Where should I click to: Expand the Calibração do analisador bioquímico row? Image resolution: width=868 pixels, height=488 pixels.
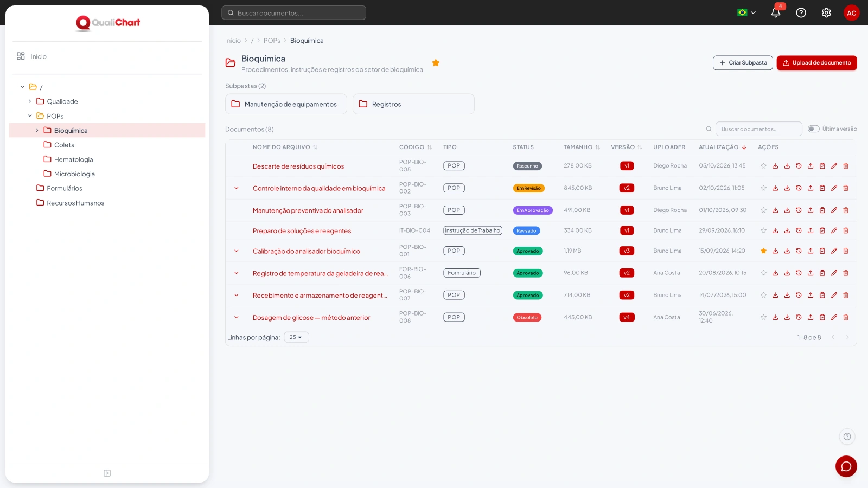pos(237,251)
